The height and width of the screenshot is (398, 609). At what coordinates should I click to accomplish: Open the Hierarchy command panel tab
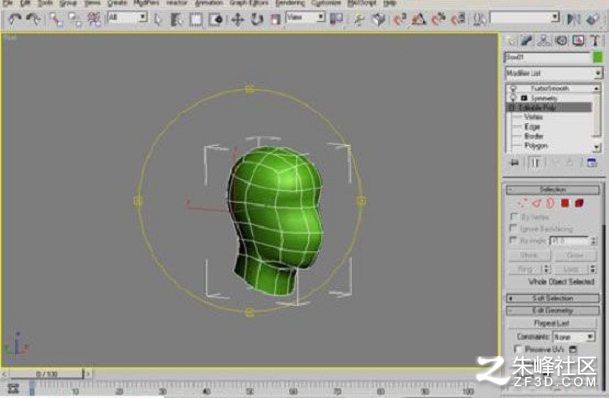point(544,40)
